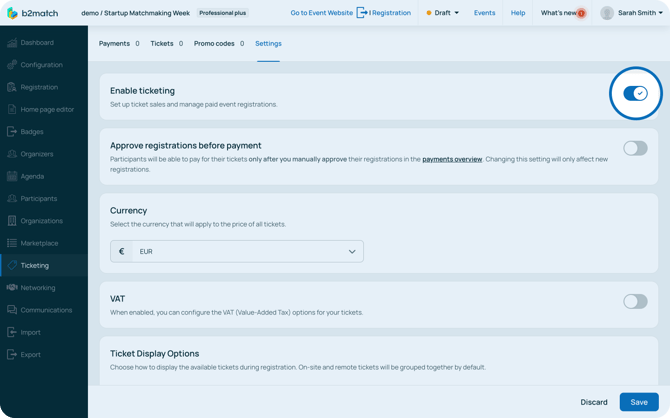Image resolution: width=670 pixels, height=418 pixels.
Task: Click the Dashboard chart icon in sidebar
Action: point(12,43)
